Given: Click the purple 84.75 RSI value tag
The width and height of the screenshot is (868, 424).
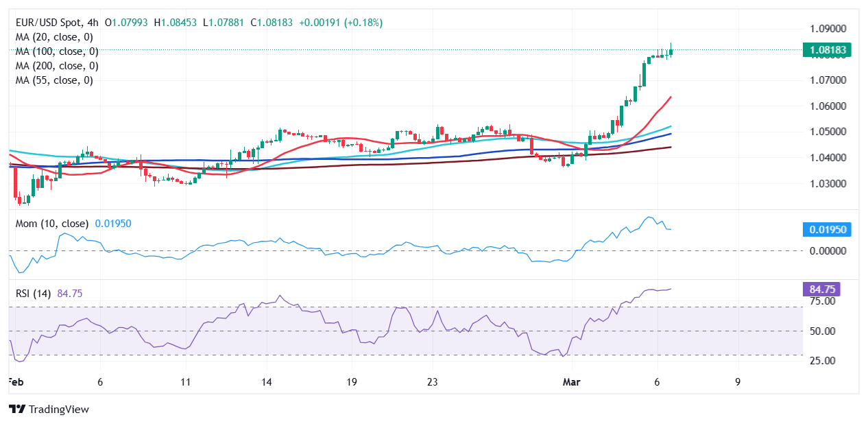Looking at the screenshot, I should 820,290.
